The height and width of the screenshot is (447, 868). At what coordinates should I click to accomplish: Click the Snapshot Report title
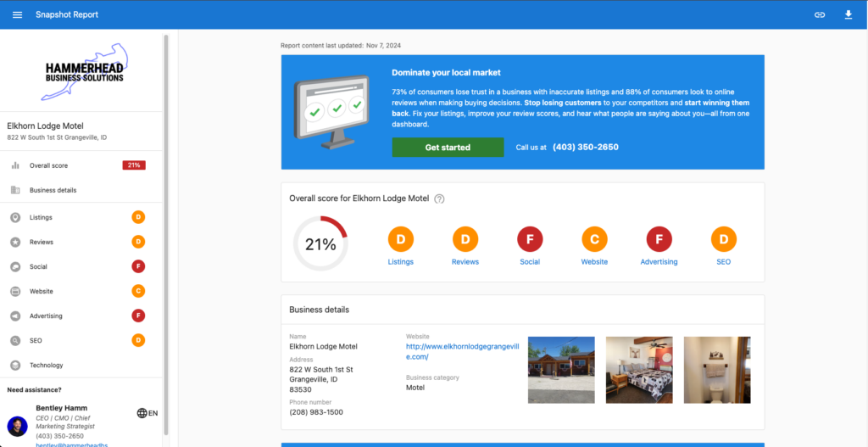(x=67, y=14)
